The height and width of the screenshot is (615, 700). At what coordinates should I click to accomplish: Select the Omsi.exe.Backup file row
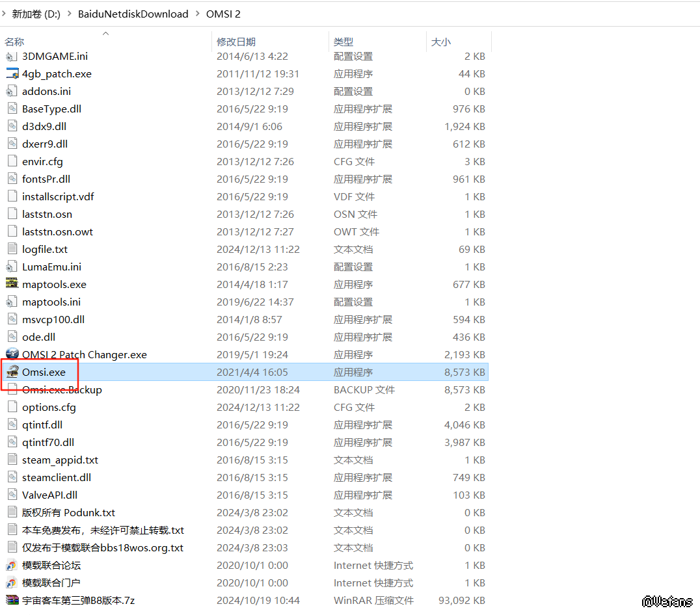[62, 389]
